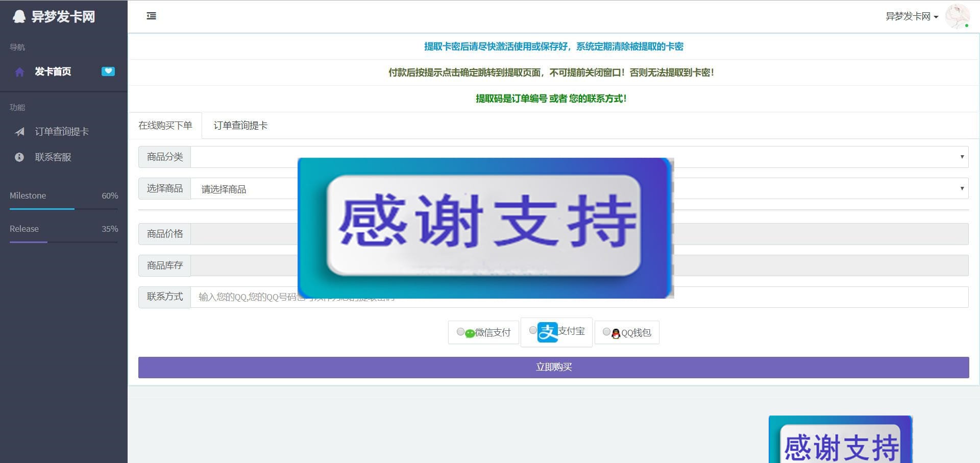Image resolution: width=980 pixels, height=463 pixels.
Task: Open the sidebar home icon for 发卡首页
Action: coord(19,72)
